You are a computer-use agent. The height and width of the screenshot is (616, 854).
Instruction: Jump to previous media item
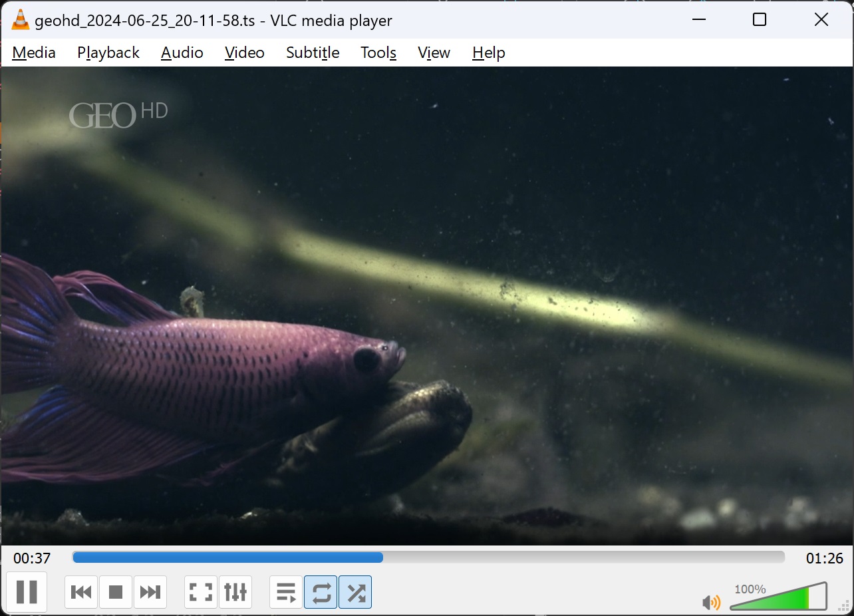81,591
